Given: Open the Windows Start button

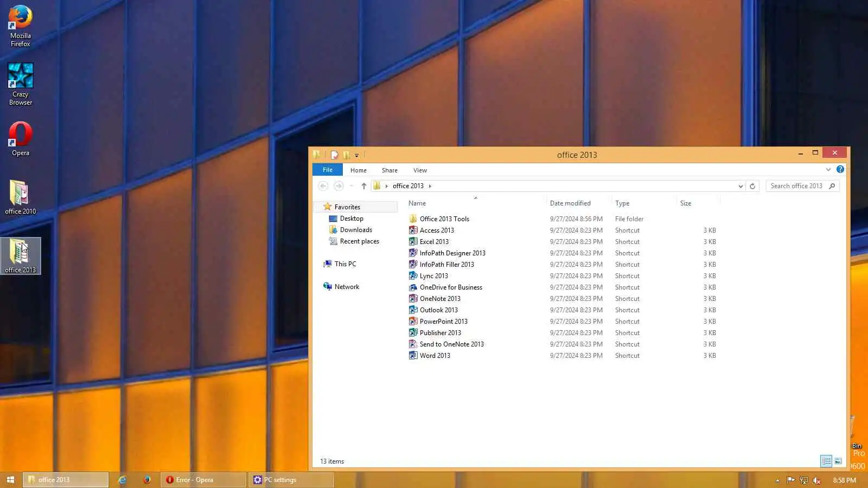Looking at the screenshot, I should [10, 480].
